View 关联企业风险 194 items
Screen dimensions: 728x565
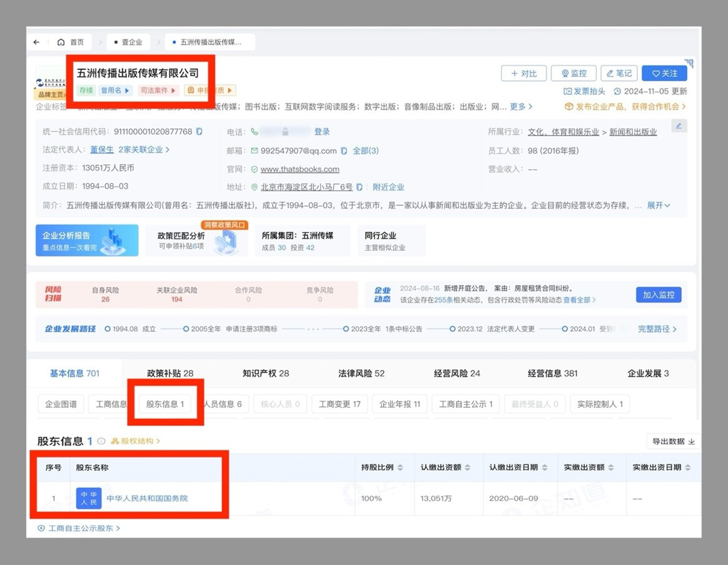[x=176, y=294]
